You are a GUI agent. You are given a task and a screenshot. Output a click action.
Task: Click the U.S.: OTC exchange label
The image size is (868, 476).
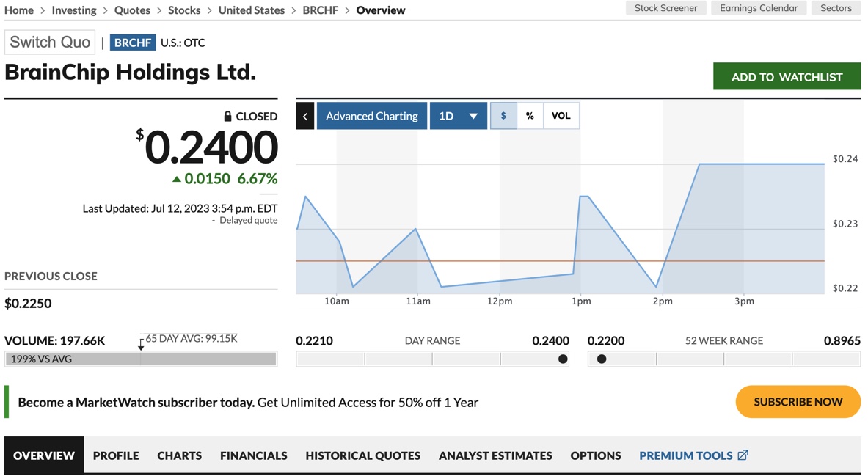click(183, 43)
